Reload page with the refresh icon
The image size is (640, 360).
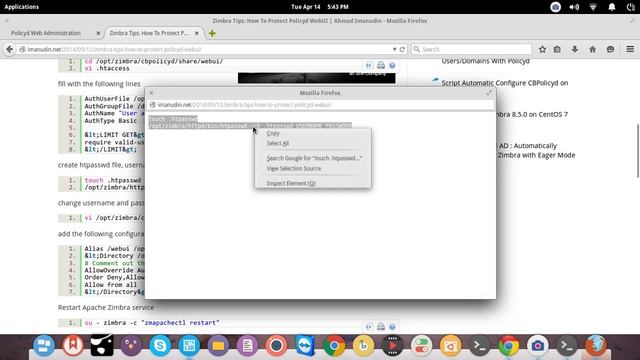point(402,49)
